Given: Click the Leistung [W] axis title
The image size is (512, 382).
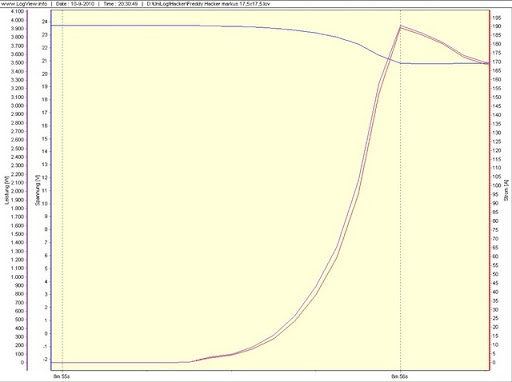Looking at the screenshot, I should pos(6,190).
